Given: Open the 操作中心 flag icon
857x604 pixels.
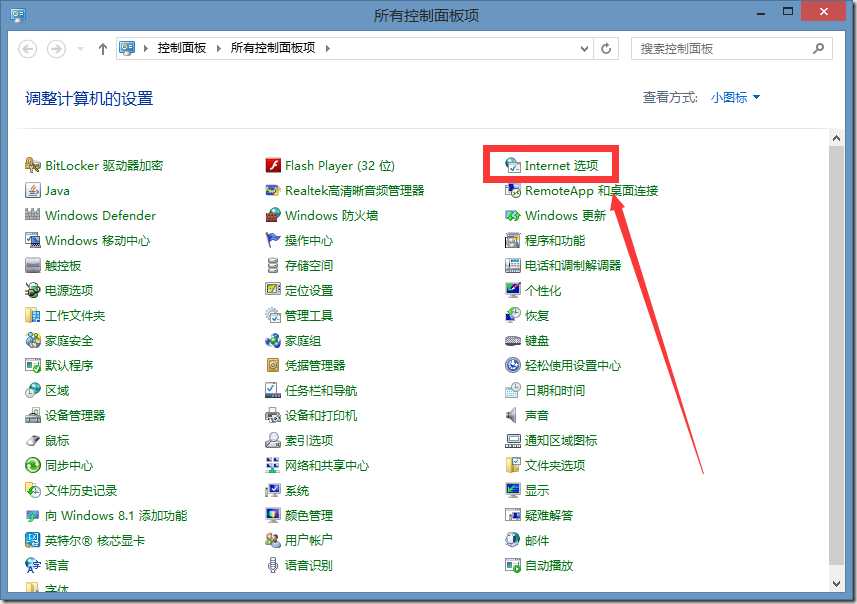Looking at the screenshot, I should (x=273, y=240).
